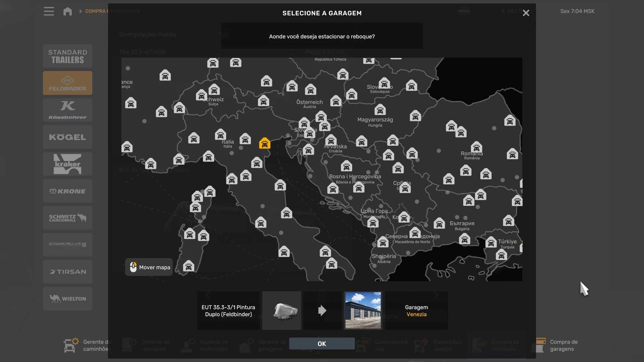
Task: Select the garage marker above Magyarország label
Action: coord(380,110)
